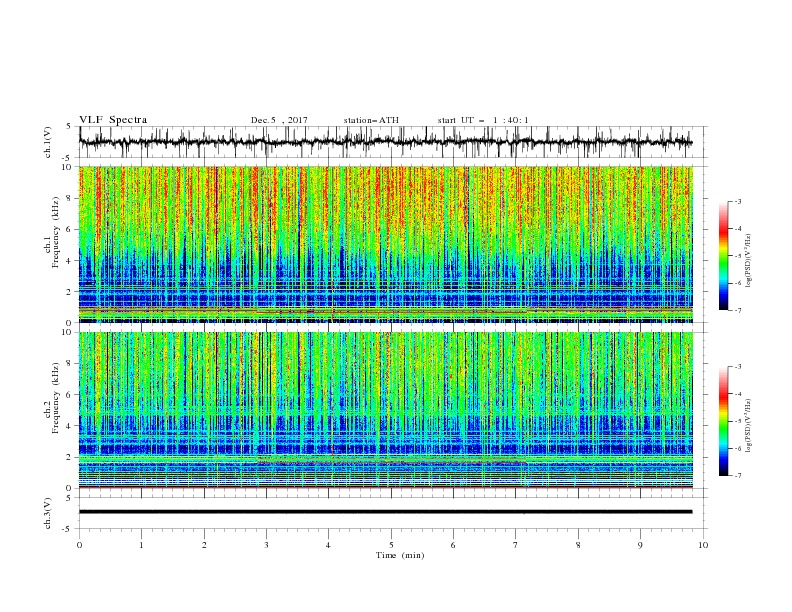Image resolution: width=792 pixels, height=612 pixels.
Task: Click time axis tick label '7'
Action: click(x=516, y=545)
